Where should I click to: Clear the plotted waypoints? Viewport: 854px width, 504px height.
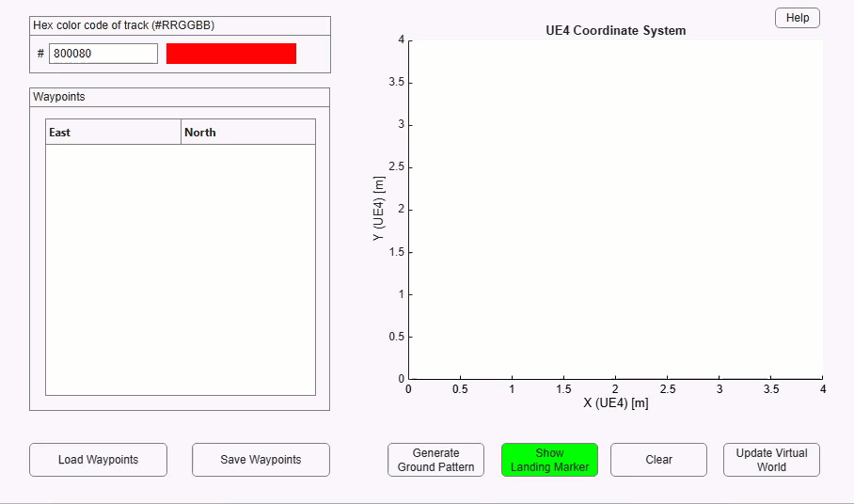658,460
